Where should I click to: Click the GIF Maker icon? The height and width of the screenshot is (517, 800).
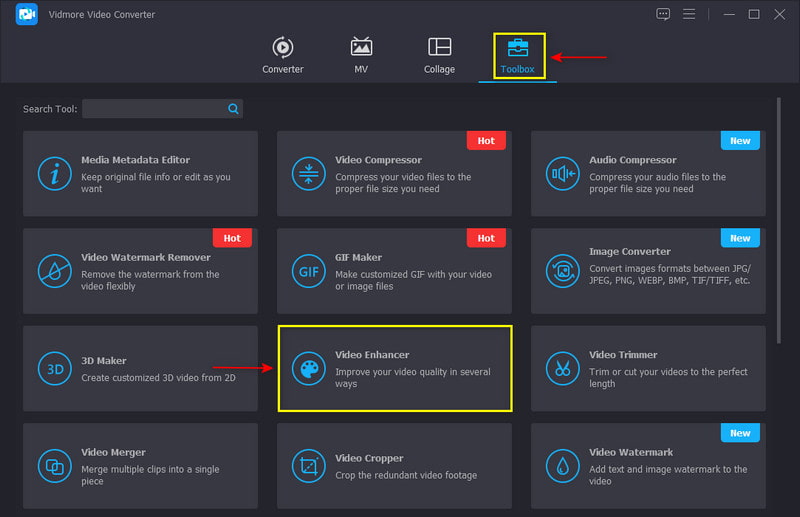(309, 271)
